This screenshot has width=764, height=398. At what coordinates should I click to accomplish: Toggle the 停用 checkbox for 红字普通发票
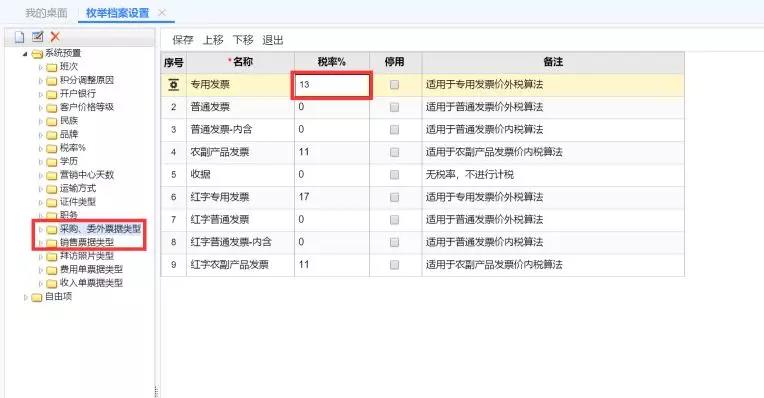pyautogui.click(x=394, y=220)
